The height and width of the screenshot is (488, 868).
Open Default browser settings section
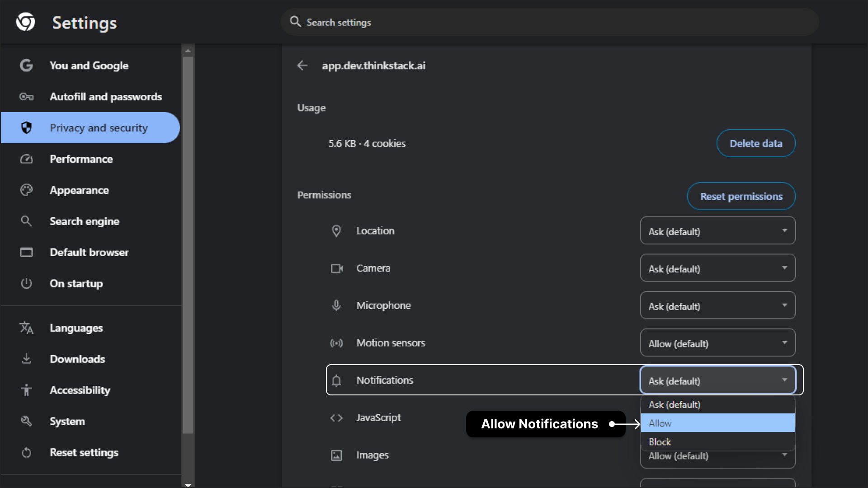click(90, 252)
